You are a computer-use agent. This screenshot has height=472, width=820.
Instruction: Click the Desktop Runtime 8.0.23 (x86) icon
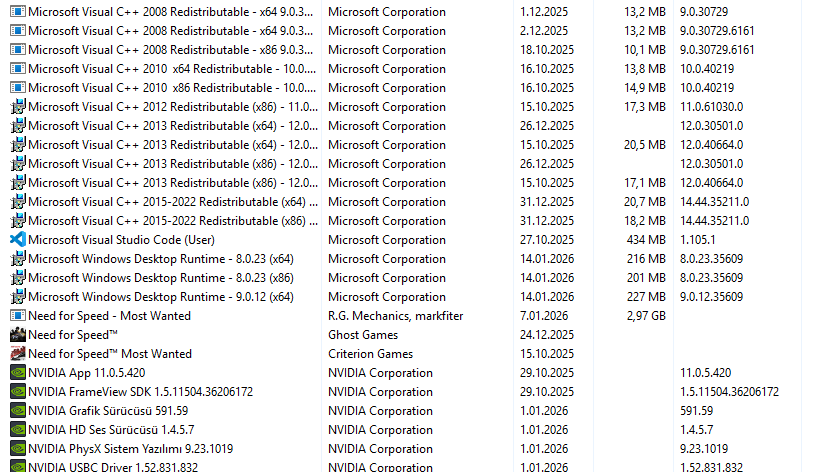click(x=18, y=278)
